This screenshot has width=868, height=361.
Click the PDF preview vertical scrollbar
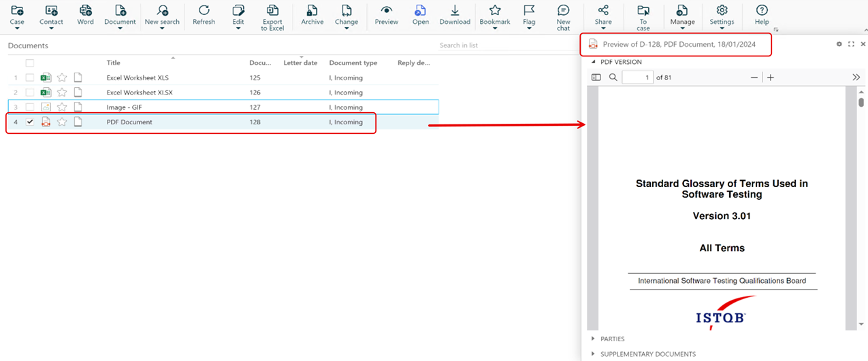[861, 204]
